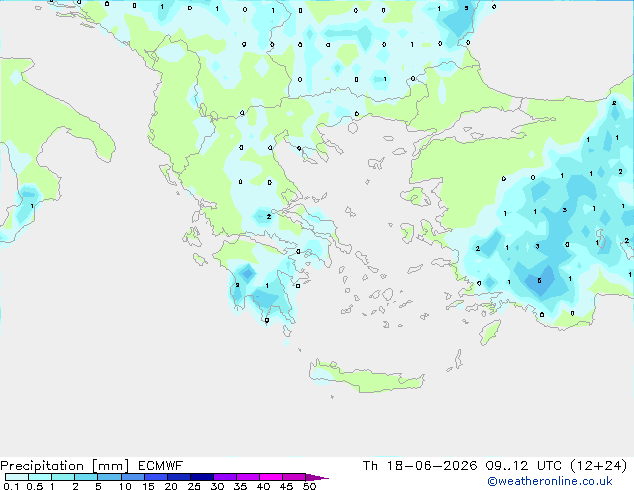Click the over-50 arrow tip of legend
The image size is (634, 490).
(x=317, y=477)
